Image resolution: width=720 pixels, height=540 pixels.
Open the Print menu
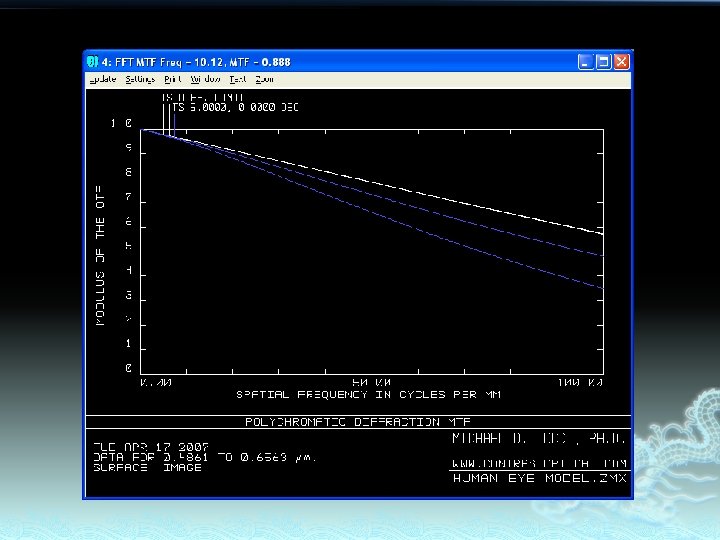click(x=173, y=79)
